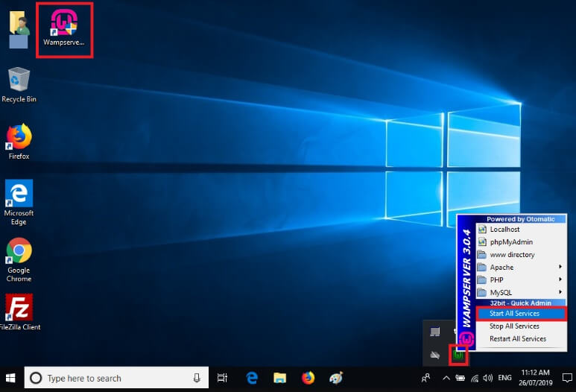Open Edge from the taskbar

click(252, 378)
